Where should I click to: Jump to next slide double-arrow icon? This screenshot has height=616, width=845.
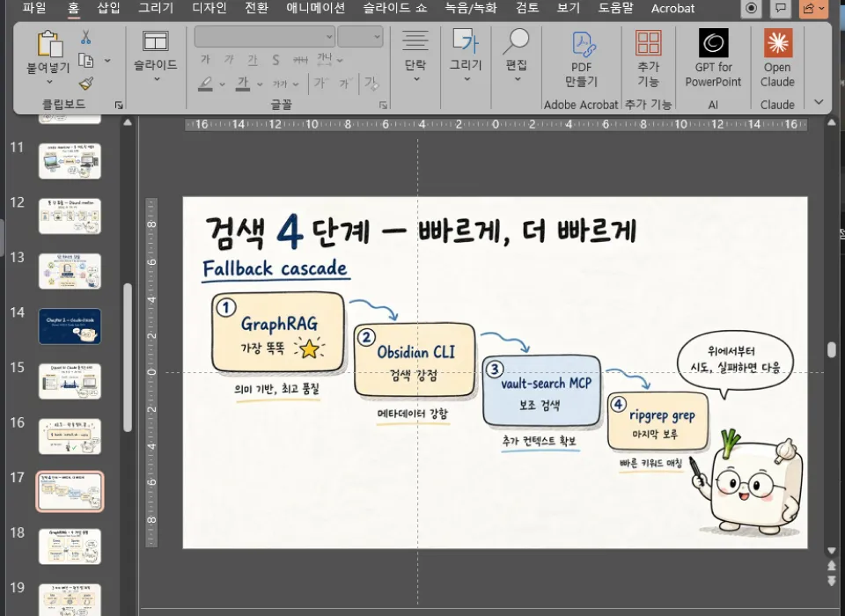point(832,581)
